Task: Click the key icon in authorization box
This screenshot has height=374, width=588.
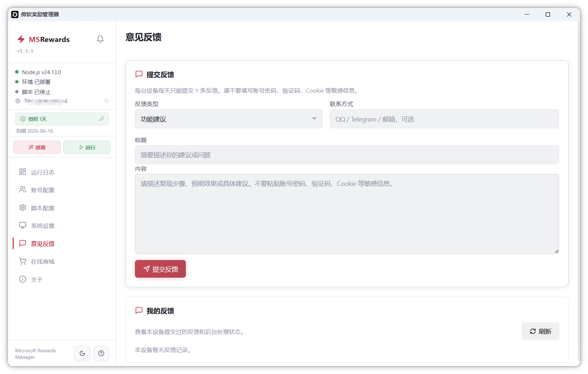Action: (x=102, y=119)
